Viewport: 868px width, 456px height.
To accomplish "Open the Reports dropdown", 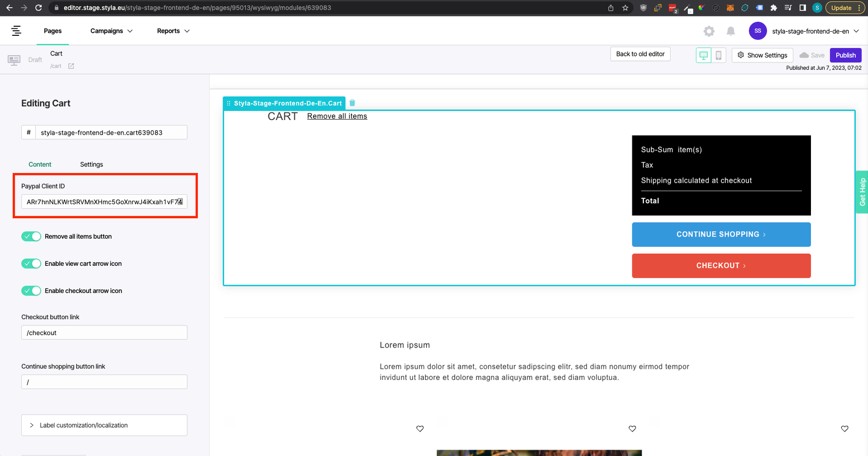I will [x=173, y=31].
